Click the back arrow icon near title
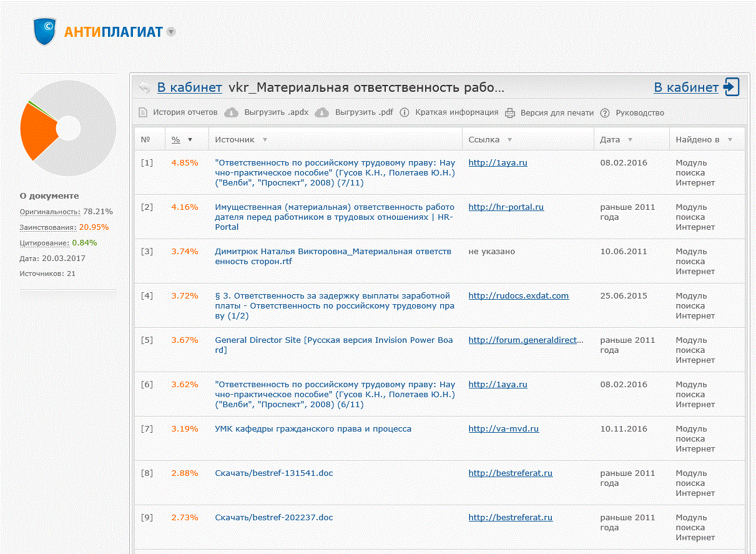The height and width of the screenshot is (554, 756). pos(144,87)
